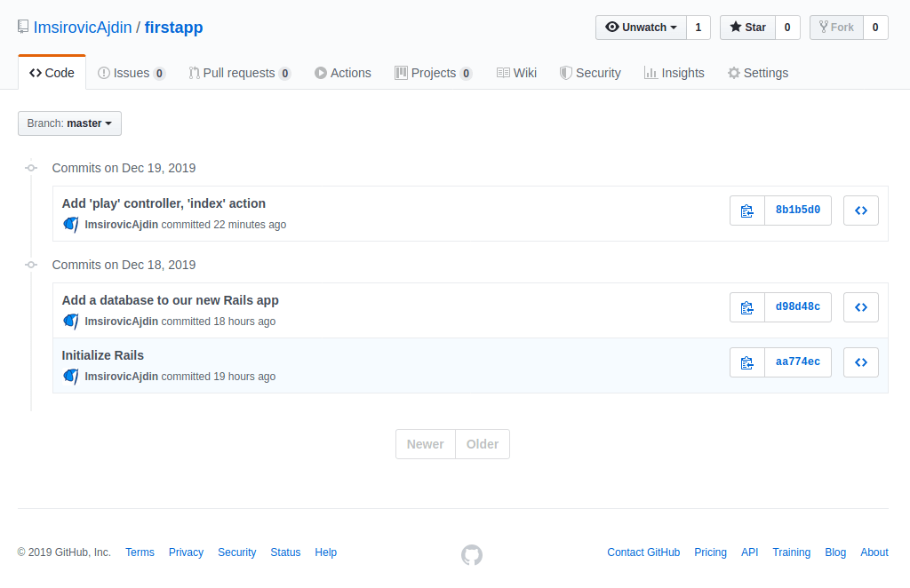The image size is (910, 588).
Task: Open the Insights tab
Action: [674, 73]
